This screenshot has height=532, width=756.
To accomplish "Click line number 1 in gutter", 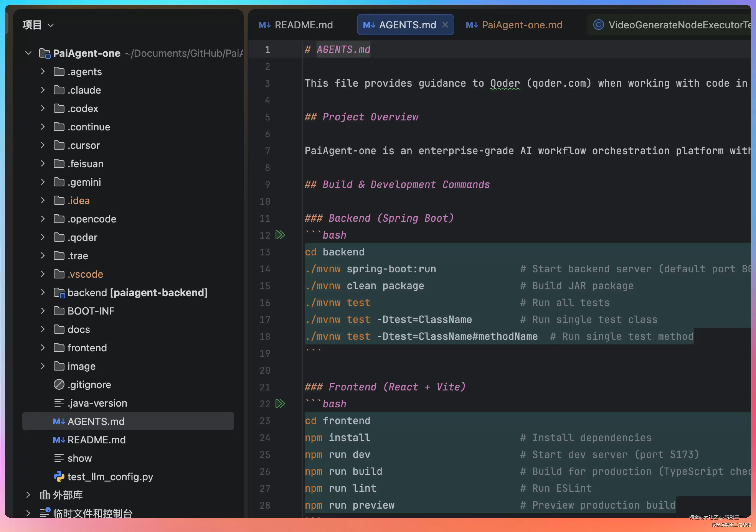I will 267,49.
